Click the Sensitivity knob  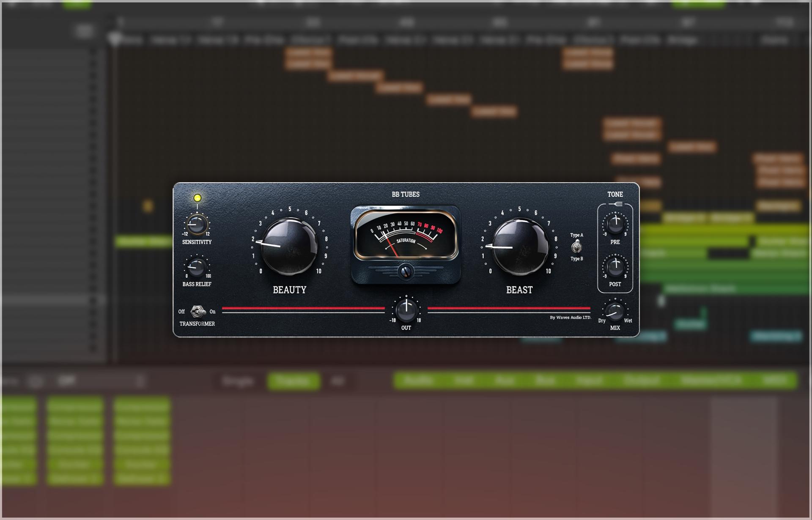(196, 224)
